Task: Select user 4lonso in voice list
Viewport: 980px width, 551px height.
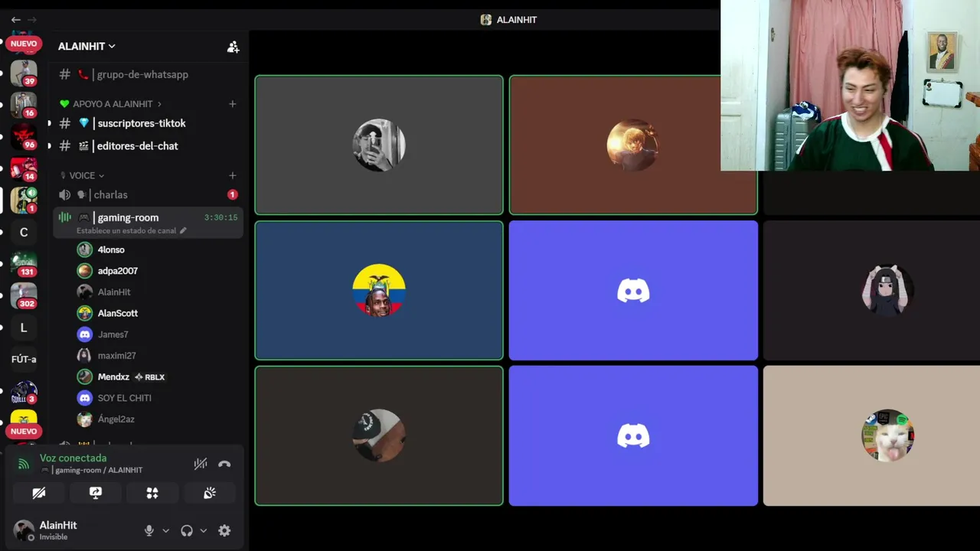Action: (x=111, y=249)
